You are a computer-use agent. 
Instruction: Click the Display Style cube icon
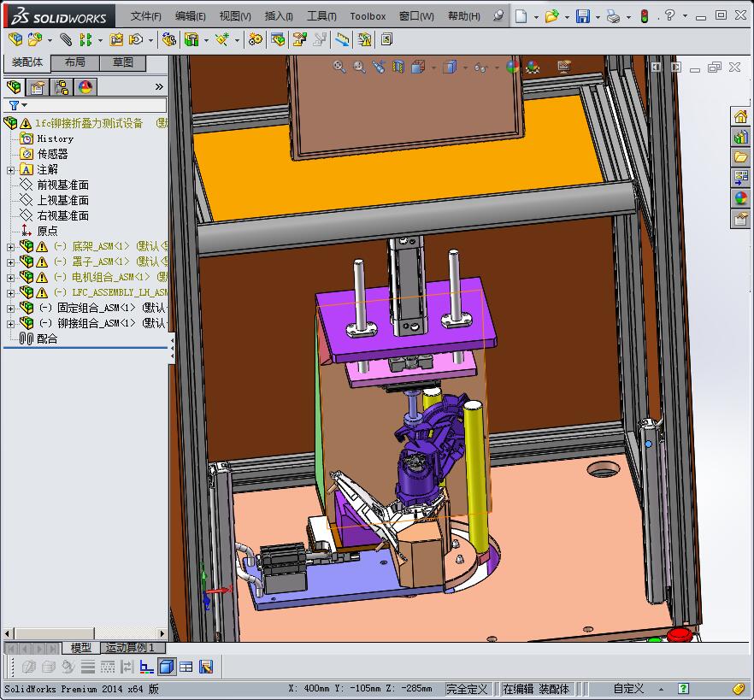(x=450, y=67)
